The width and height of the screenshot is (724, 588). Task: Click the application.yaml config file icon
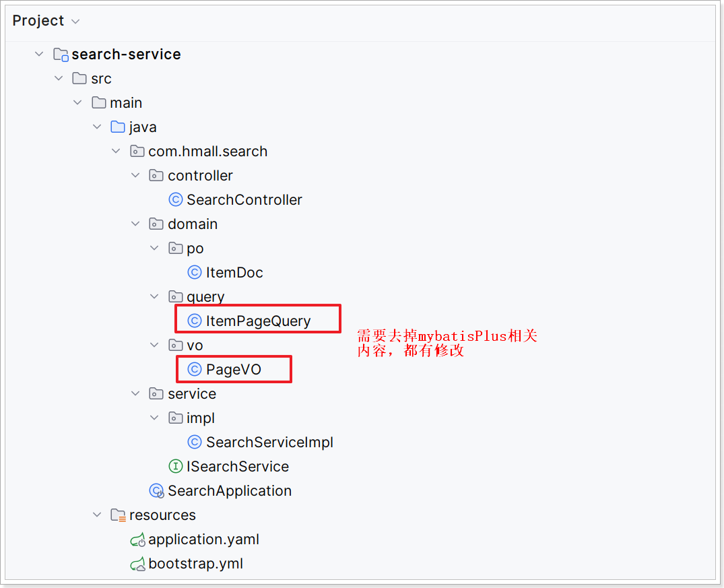click(137, 540)
